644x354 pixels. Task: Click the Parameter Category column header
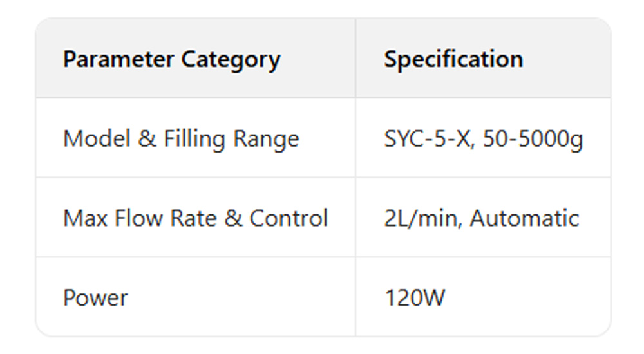click(171, 60)
